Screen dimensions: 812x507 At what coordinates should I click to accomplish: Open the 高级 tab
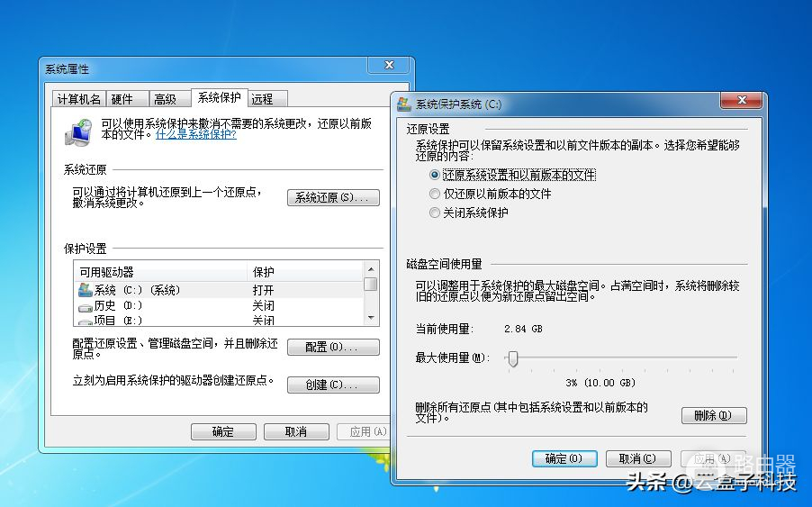coord(165,99)
